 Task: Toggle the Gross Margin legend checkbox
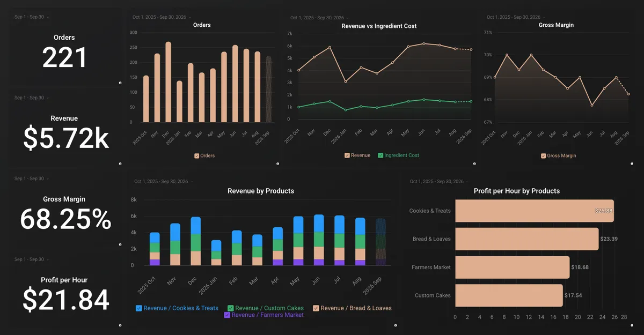(x=544, y=155)
